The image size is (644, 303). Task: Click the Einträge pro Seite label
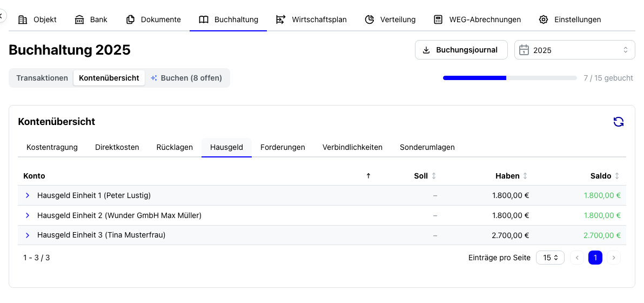pos(499,258)
